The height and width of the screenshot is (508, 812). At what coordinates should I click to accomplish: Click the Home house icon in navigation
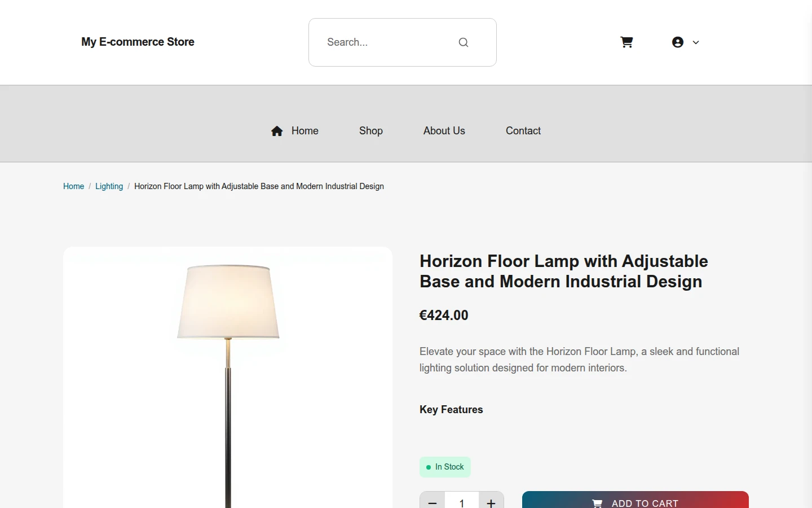[x=277, y=131]
